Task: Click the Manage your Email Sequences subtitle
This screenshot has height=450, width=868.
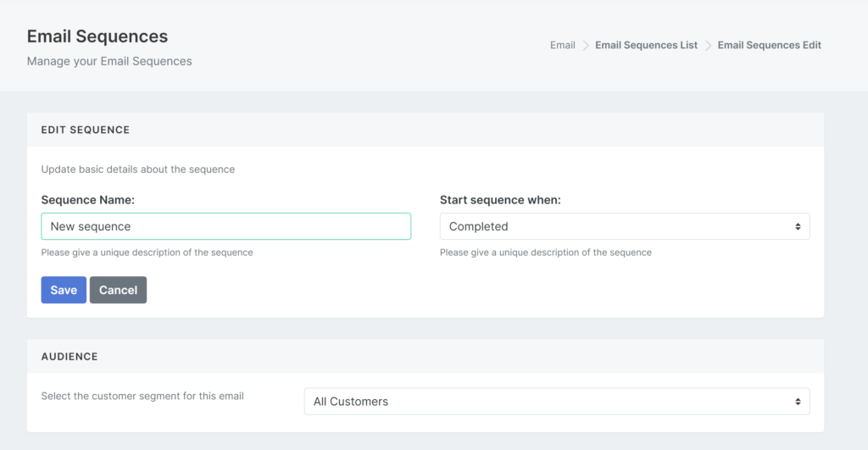Action: (x=109, y=61)
